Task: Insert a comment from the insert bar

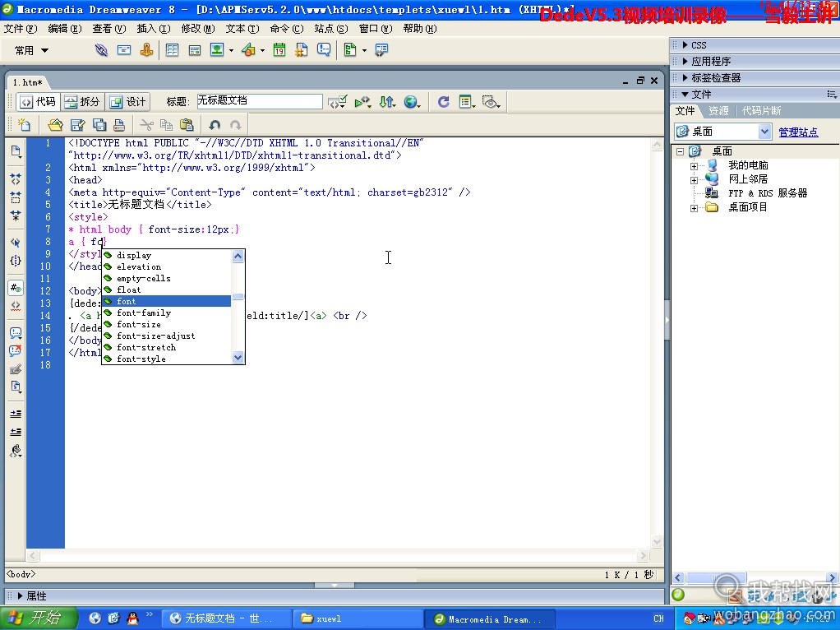Action: point(324,50)
